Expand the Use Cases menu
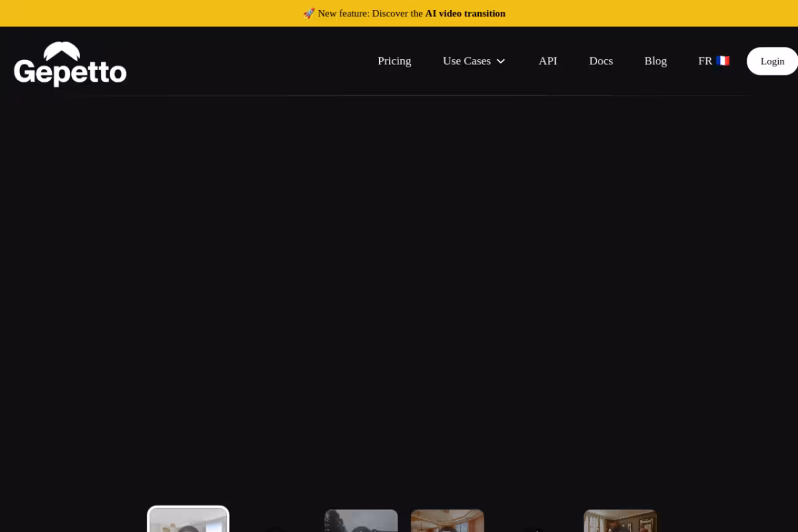The image size is (798, 532). click(x=474, y=61)
